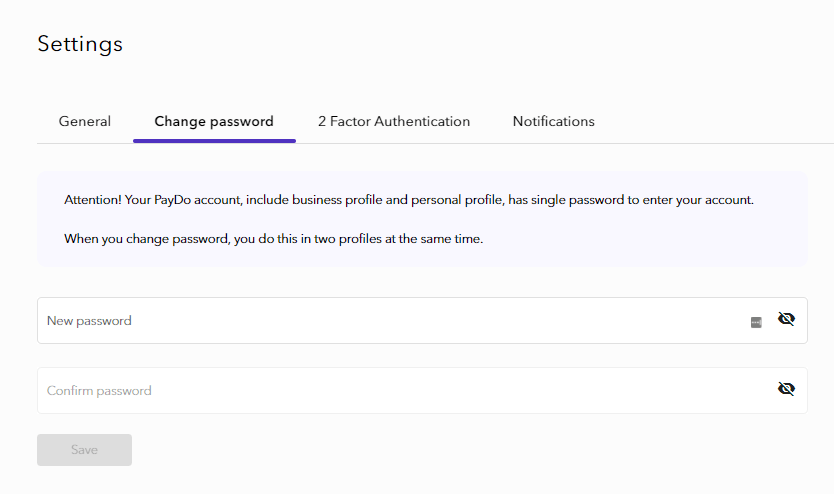Select the Change password tab
This screenshot has width=834, height=494.
coord(214,121)
